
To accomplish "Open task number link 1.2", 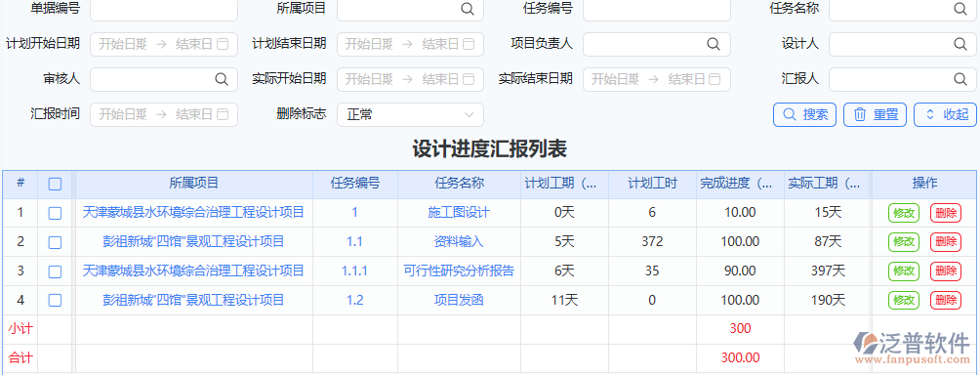I will pyautogui.click(x=354, y=300).
